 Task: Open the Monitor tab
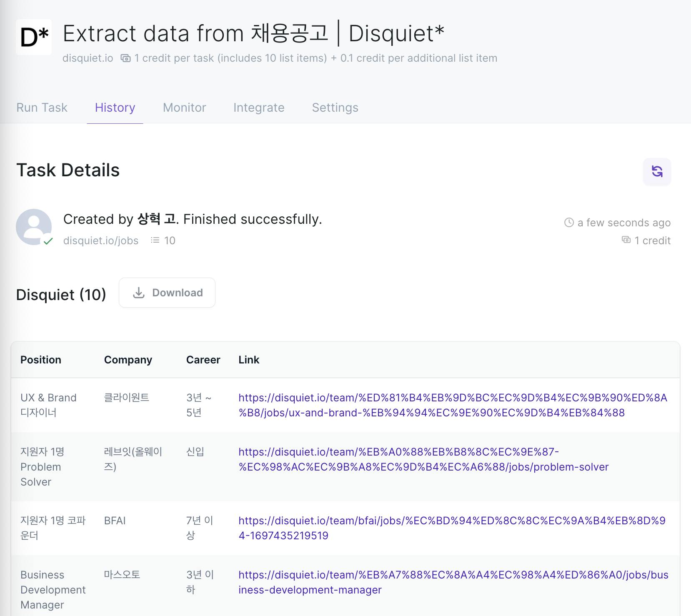click(x=185, y=108)
